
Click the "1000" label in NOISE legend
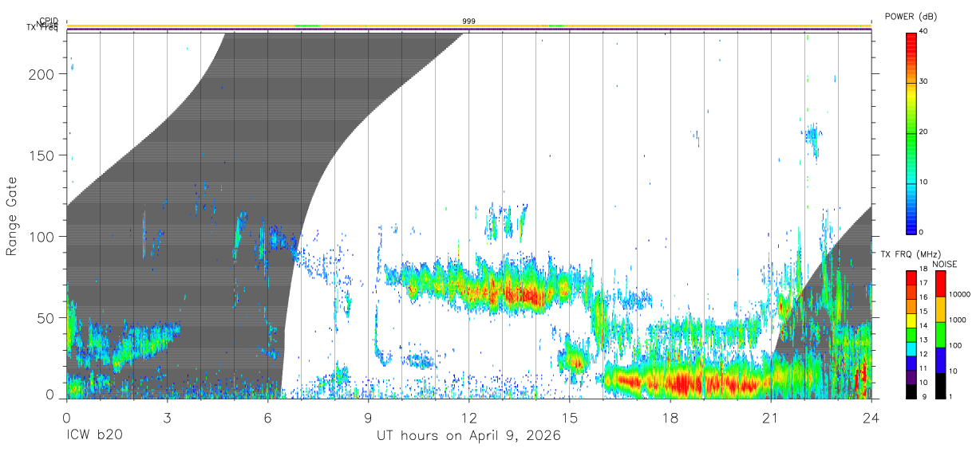(x=957, y=320)
